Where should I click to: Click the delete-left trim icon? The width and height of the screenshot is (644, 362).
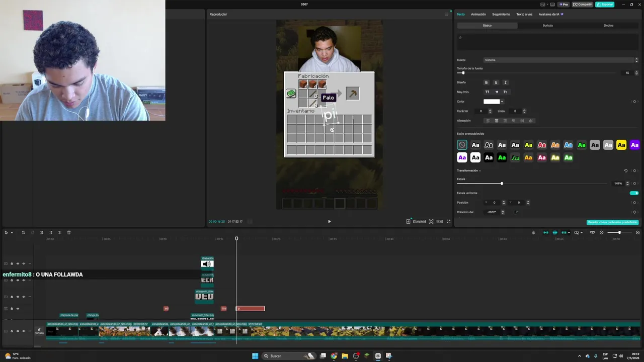point(51,232)
